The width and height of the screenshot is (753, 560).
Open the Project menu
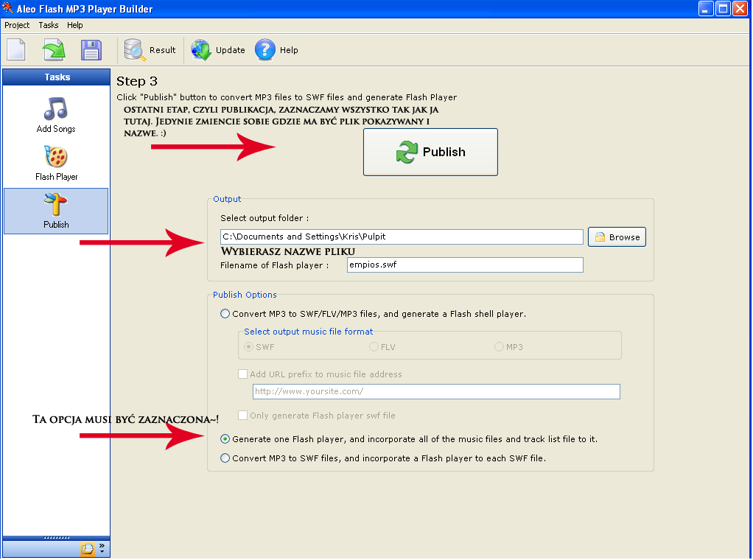pyautogui.click(x=17, y=25)
